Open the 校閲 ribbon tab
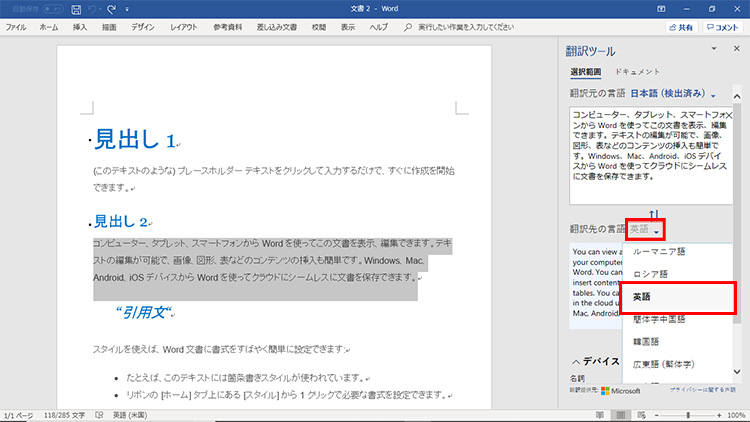 point(319,28)
